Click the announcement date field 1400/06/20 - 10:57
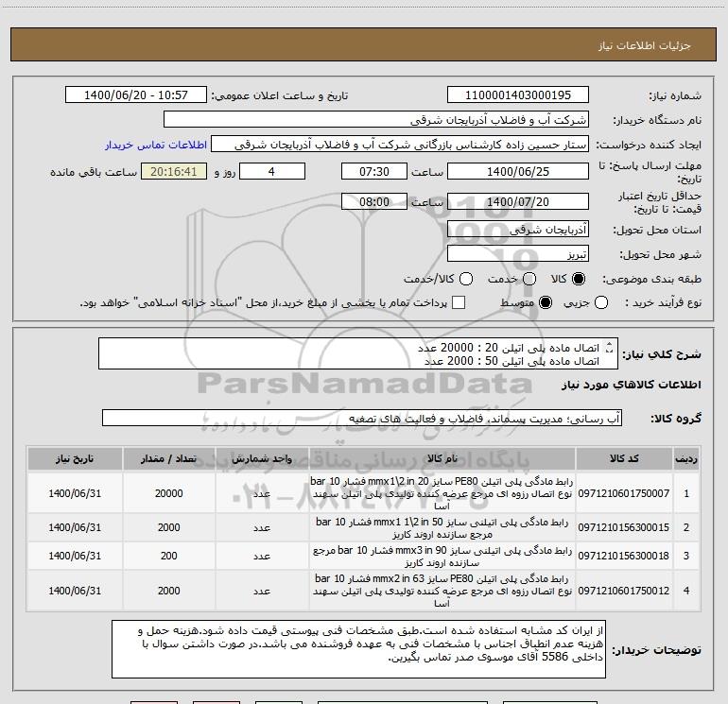This screenshot has height=704, width=728. click(136, 95)
